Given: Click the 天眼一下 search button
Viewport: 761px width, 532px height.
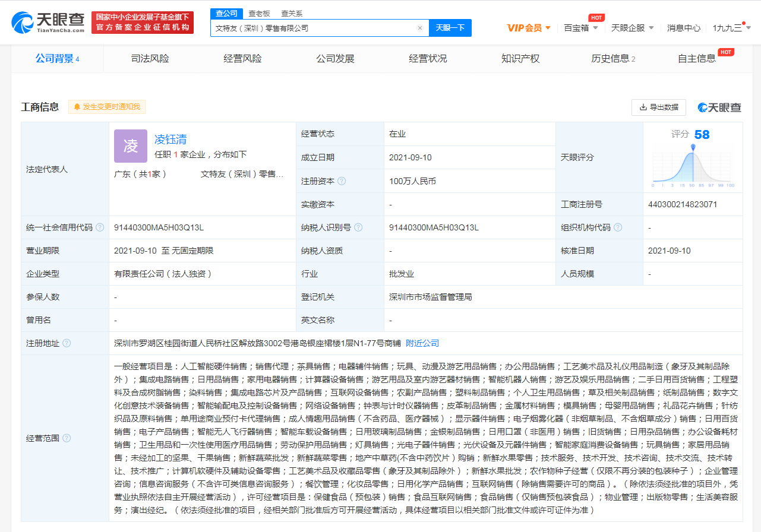Looking at the screenshot, I should [x=450, y=28].
